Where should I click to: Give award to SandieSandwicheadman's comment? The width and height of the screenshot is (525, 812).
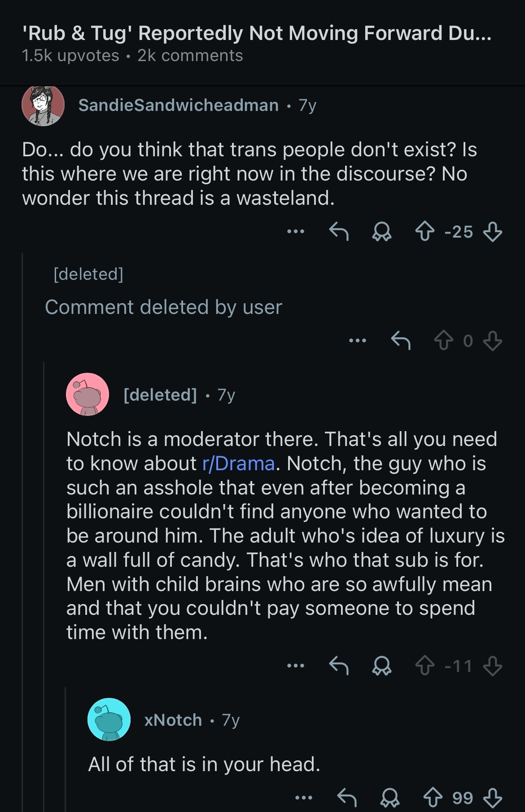(382, 232)
